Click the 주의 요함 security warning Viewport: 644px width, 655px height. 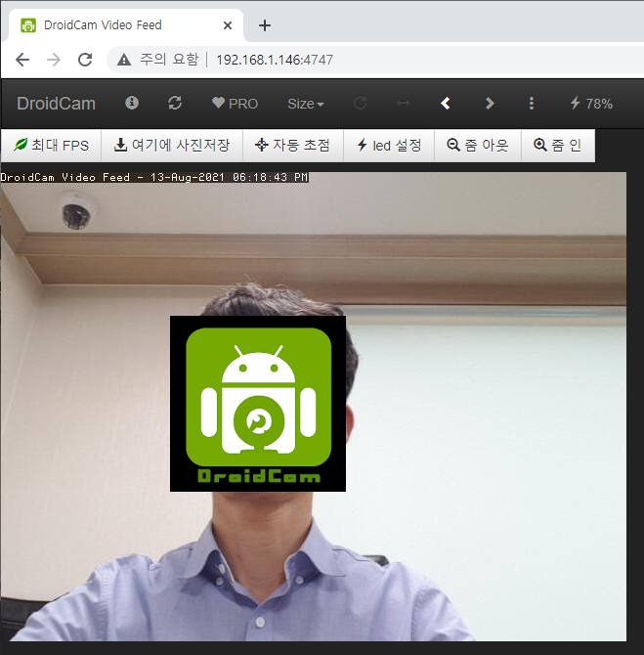pyautogui.click(x=158, y=60)
